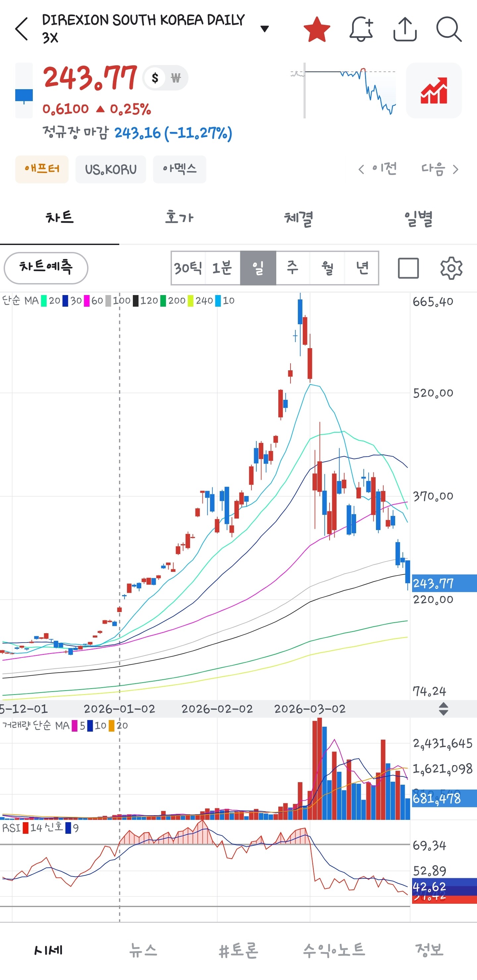Select the 1분 chart interval
Screen dimensions: 477x980
point(222,268)
